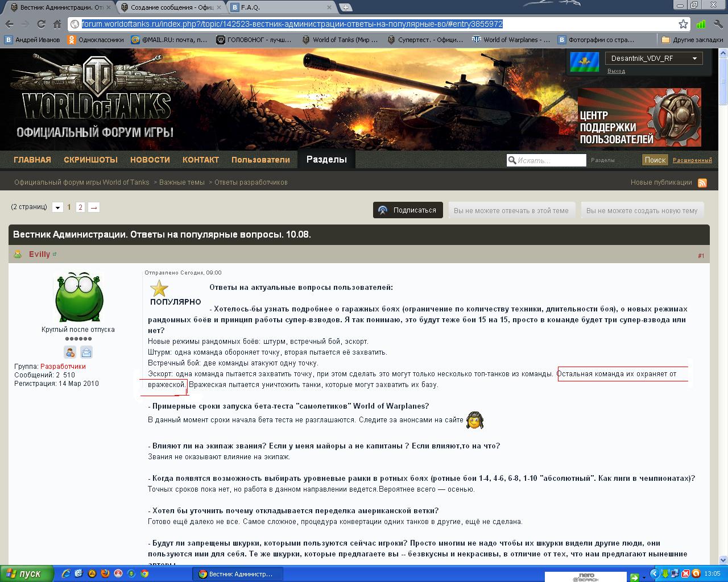Open the network connection tray icon

click(676, 573)
